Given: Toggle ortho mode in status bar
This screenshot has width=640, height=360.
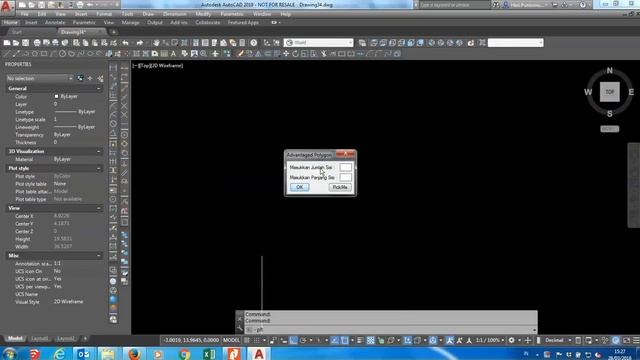Looking at the screenshot, I should 293,340.
